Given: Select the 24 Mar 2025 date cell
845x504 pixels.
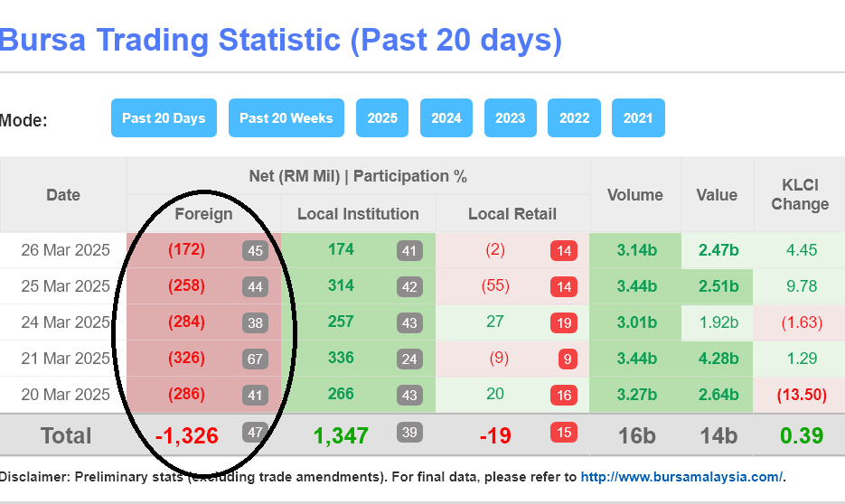Looking at the screenshot, I should pos(65,322).
